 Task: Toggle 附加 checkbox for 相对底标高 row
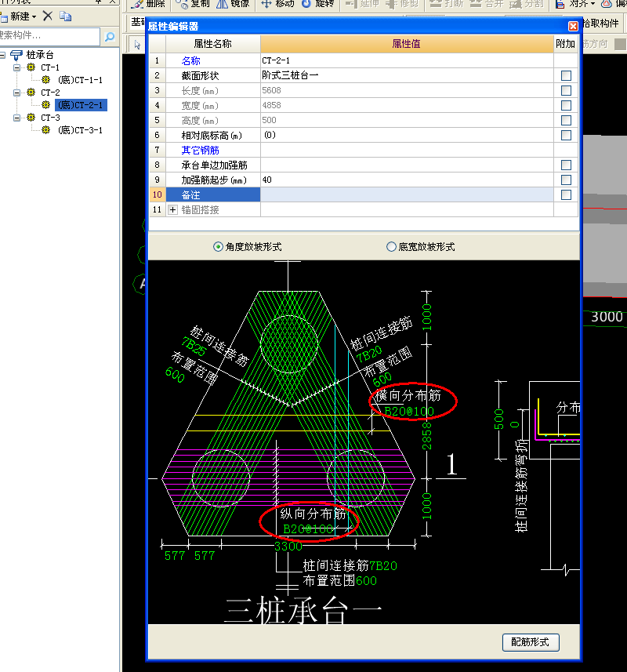(566, 136)
